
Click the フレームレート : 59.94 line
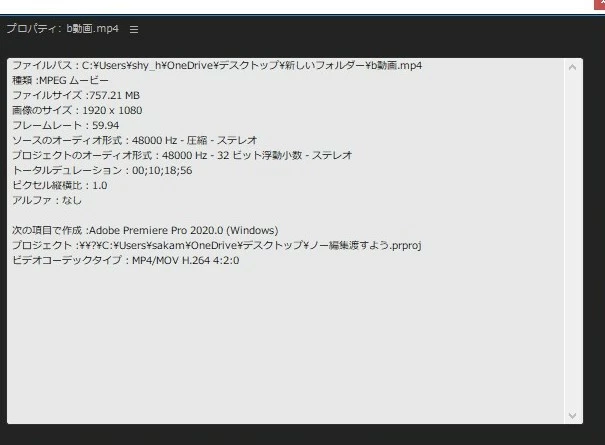(66, 125)
